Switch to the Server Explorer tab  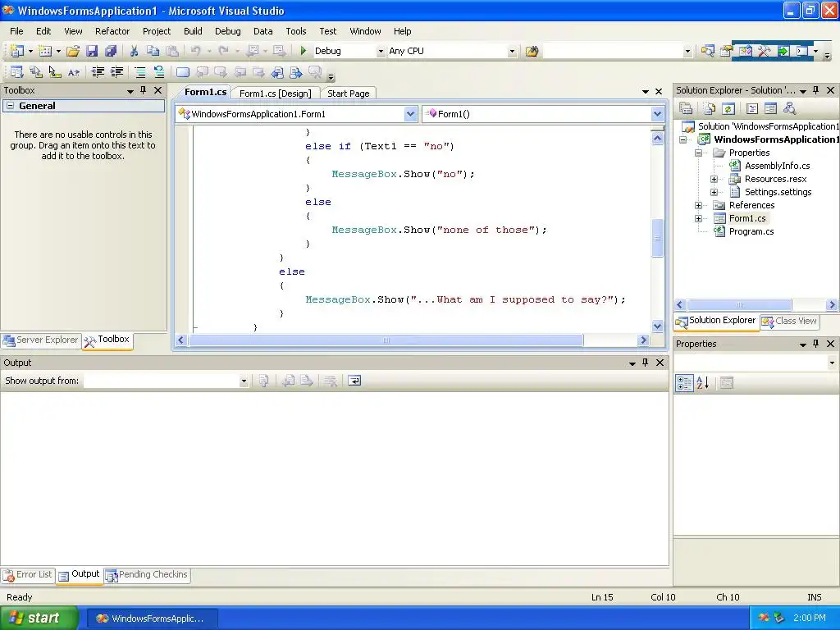pyautogui.click(x=41, y=340)
